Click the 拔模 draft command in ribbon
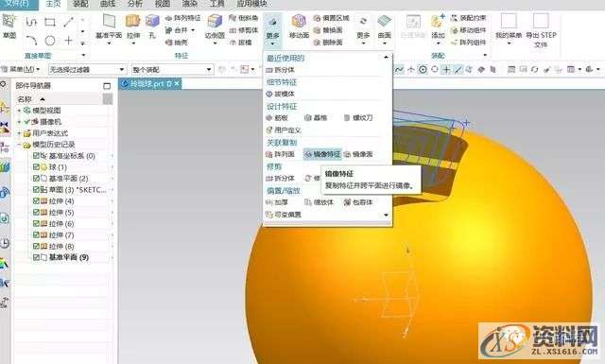 241,43
